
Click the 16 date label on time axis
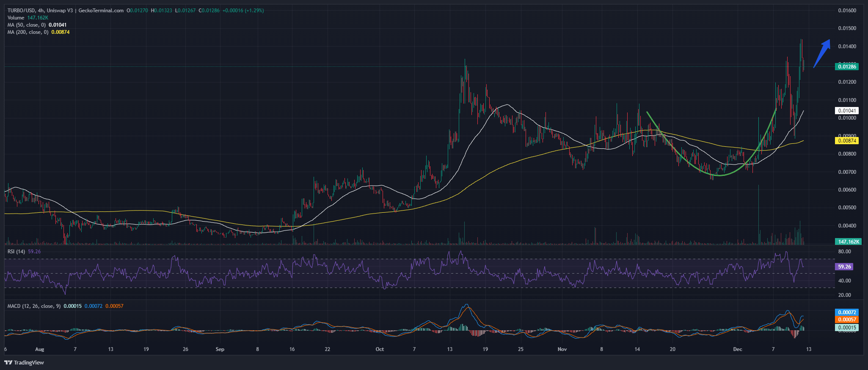click(292, 349)
